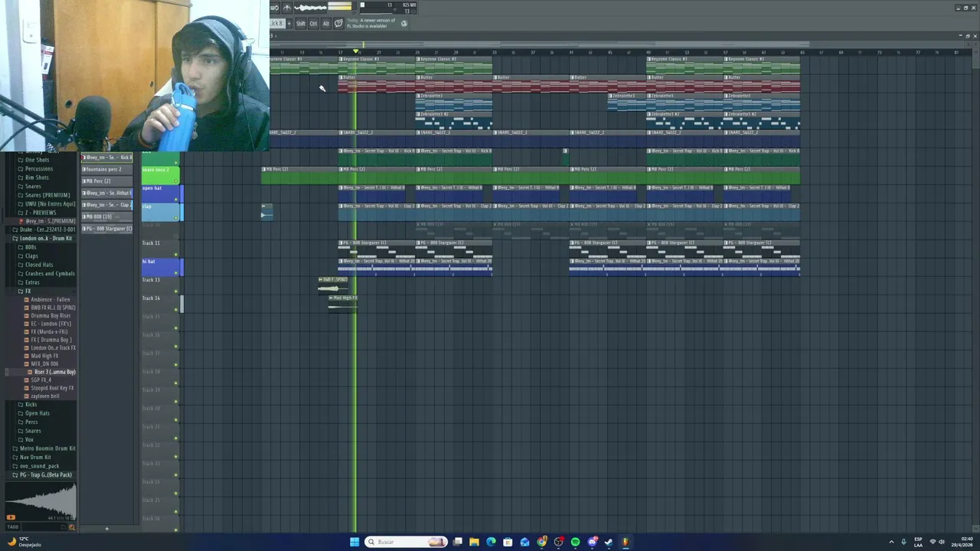Toggle mute on Track 11
The image size is (980, 551).
pyautogui.click(x=176, y=254)
